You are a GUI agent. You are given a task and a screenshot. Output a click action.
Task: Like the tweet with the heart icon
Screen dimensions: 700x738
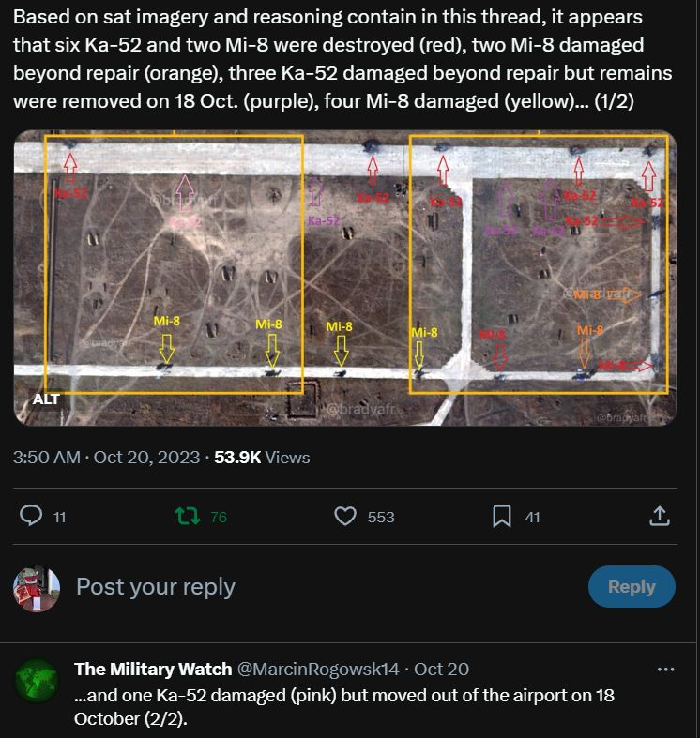(345, 517)
